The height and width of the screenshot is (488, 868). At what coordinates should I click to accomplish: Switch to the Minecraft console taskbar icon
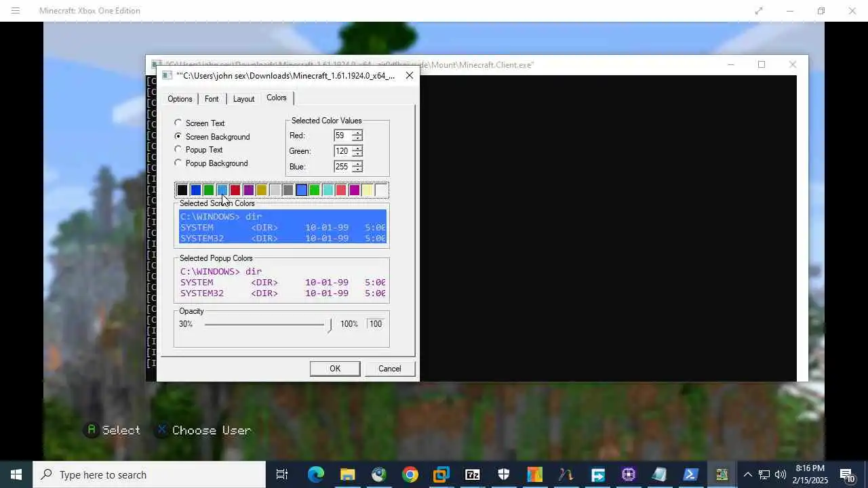pyautogui.click(x=722, y=474)
